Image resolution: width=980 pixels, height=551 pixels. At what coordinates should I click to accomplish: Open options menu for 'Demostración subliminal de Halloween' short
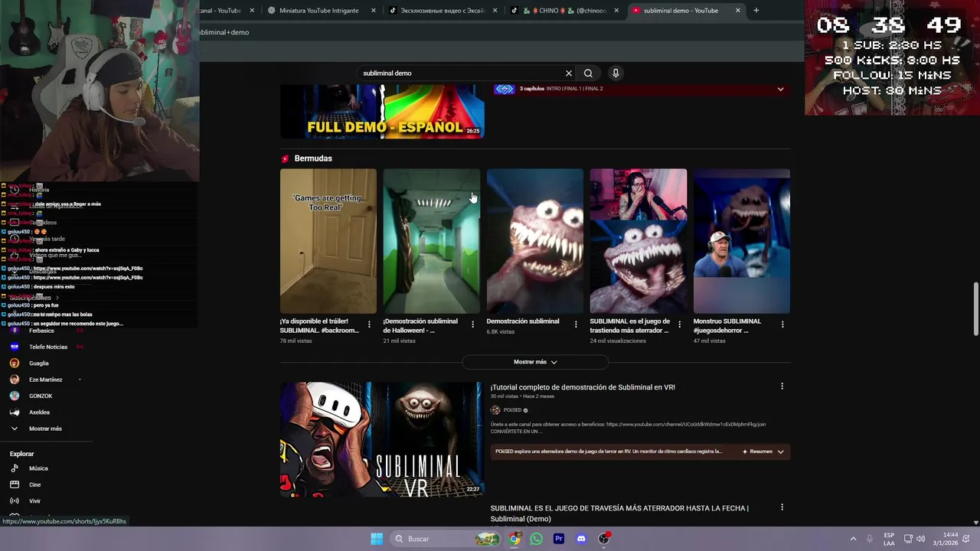pyautogui.click(x=472, y=324)
